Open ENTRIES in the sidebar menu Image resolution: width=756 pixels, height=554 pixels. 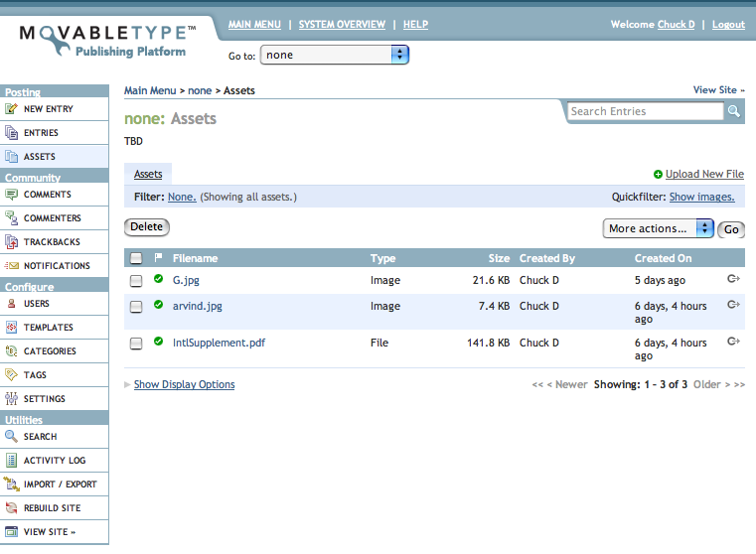[x=55, y=132]
